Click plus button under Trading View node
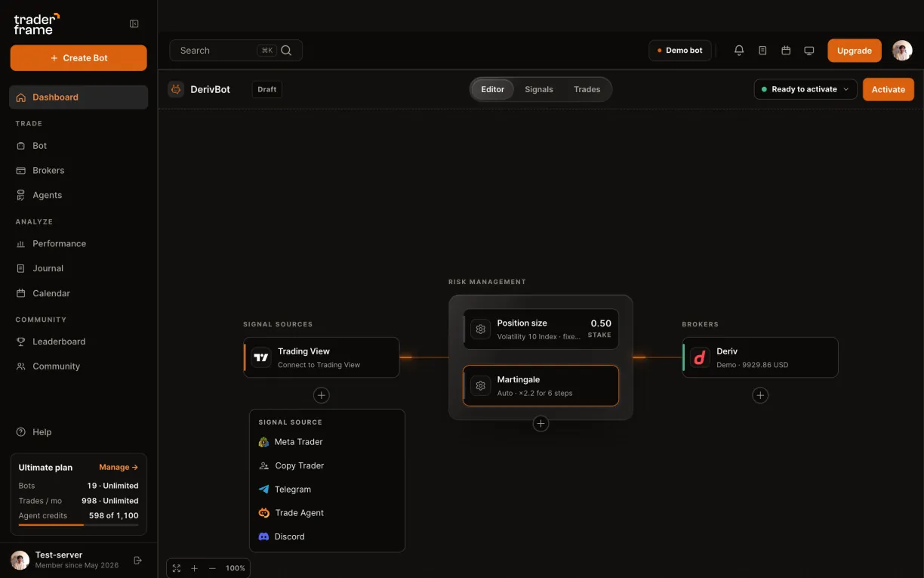Viewport: 924px width, 578px height. pyautogui.click(x=322, y=395)
